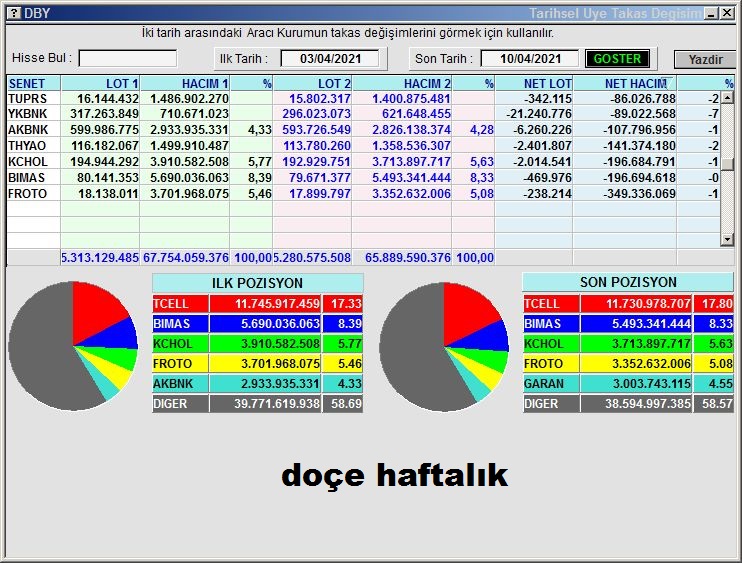Viewport: 742px width, 563px height.
Task: Click the table vertical scrollbar thumb
Action: (727, 164)
